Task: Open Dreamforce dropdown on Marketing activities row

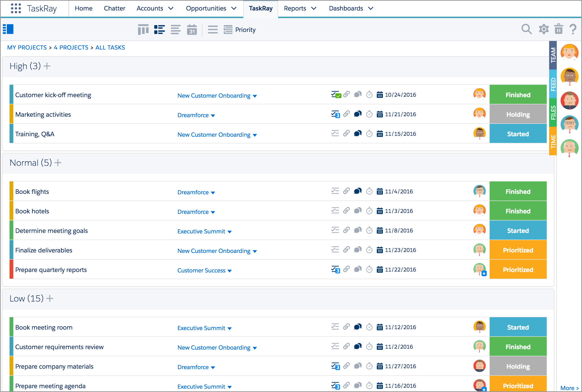Action: click(213, 116)
